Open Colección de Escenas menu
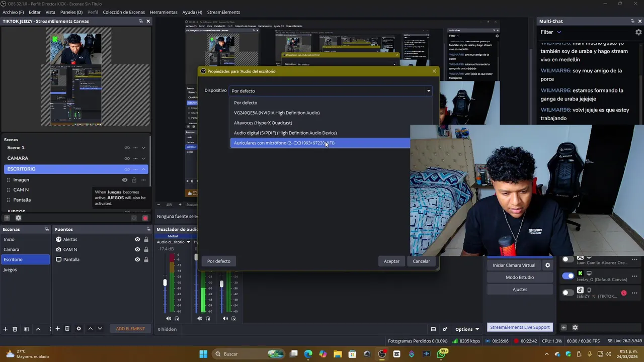The height and width of the screenshot is (362, 644). coord(124,12)
